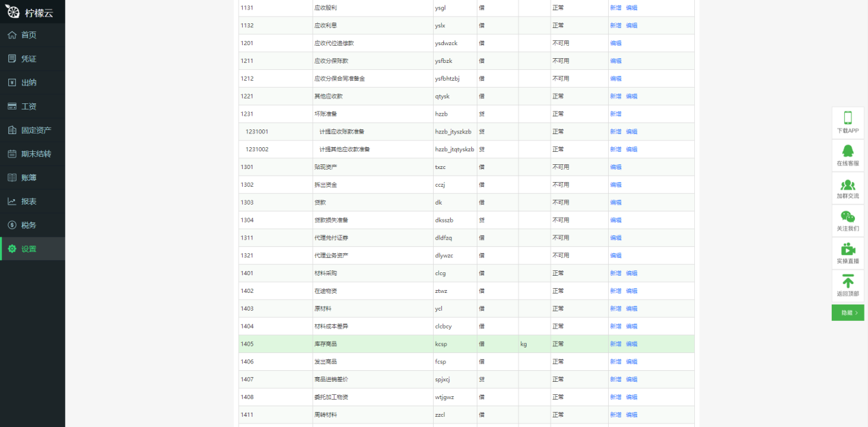Viewport: 868px width, 427px height.
Task: Collapse floating panel with 隐藏 button
Action: pyautogui.click(x=847, y=313)
